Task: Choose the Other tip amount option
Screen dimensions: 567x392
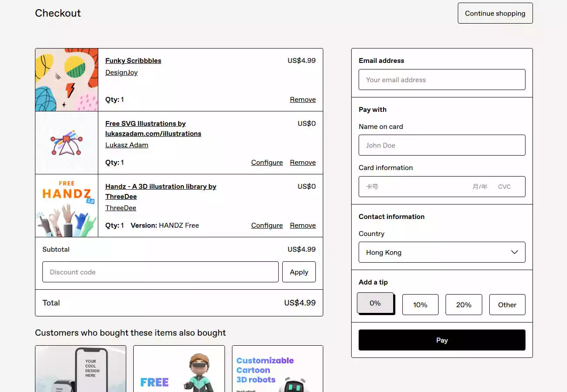Action: (507, 305)
